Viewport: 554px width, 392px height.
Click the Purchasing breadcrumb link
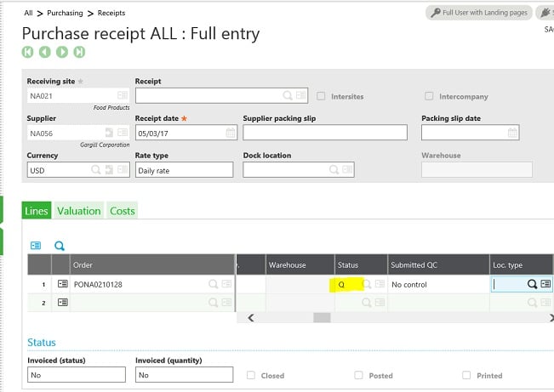click(x=65, y=14)
